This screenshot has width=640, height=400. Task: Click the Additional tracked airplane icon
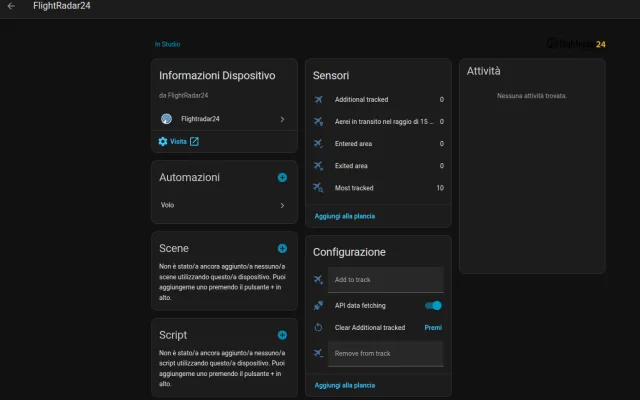click(x=318, y=100)
